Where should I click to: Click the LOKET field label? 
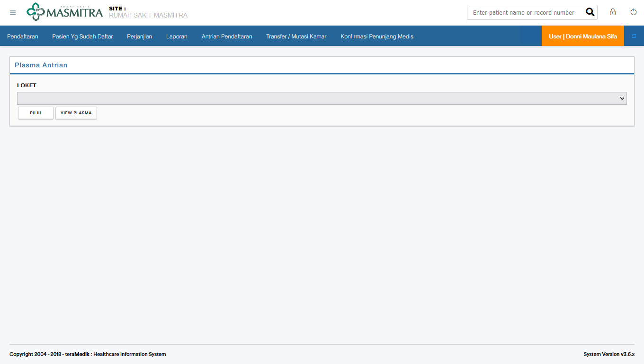click(x=27, y=85)
